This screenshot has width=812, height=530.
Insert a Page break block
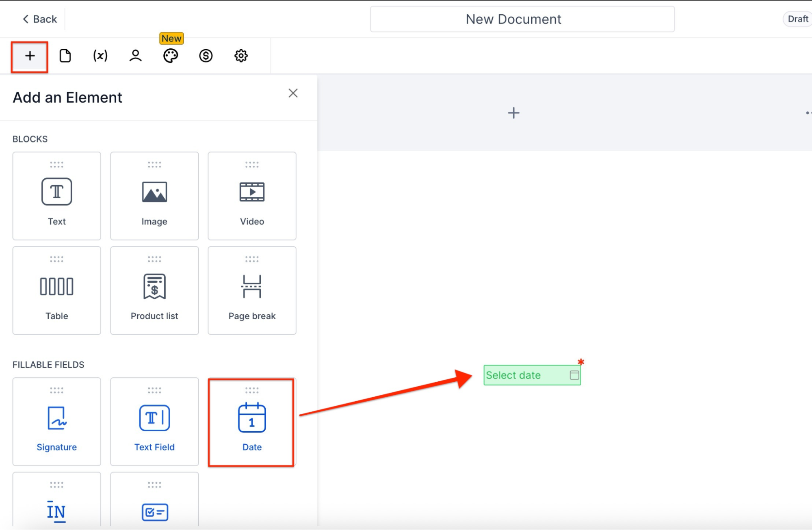coord(252,291)
